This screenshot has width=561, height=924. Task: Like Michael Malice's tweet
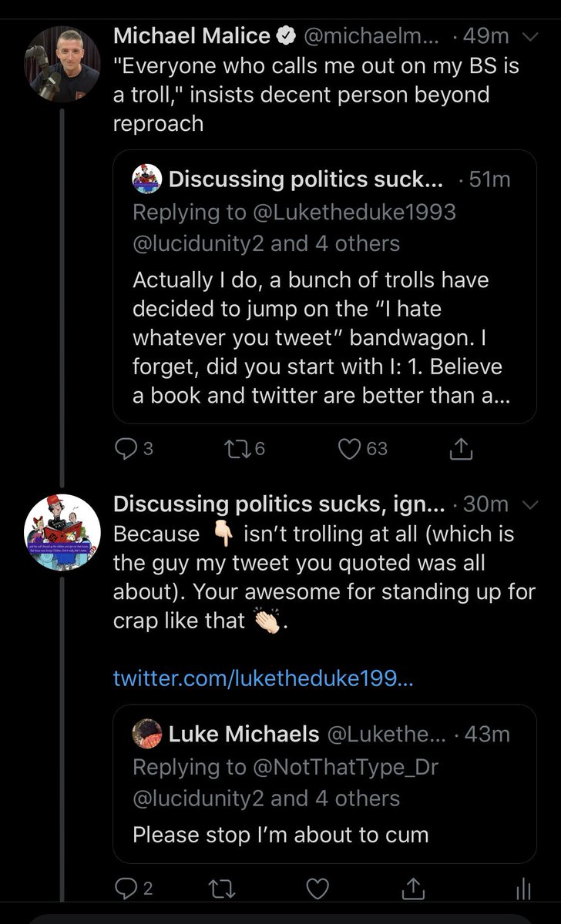(x=351, y=448)
